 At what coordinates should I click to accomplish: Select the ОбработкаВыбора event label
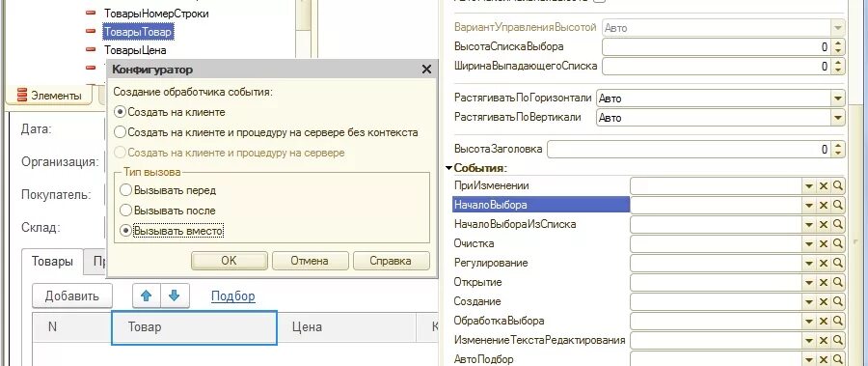(x=499, y=321)
